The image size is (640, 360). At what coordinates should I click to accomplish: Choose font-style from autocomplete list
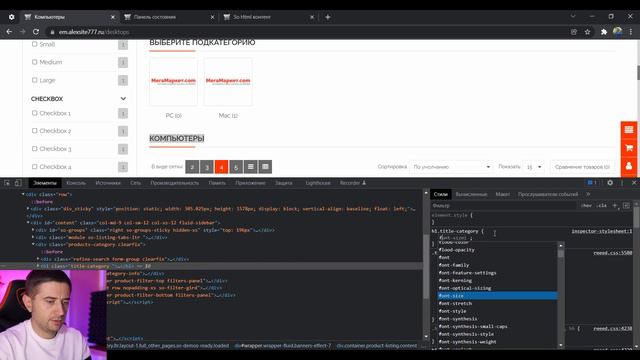(x=497, y=311)
